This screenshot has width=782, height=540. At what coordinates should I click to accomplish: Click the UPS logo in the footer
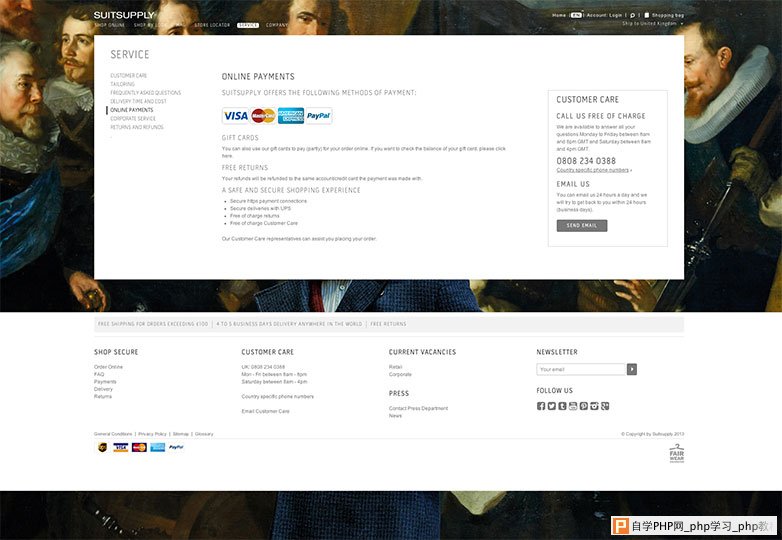pyautogui.click(x=103, y=447)
